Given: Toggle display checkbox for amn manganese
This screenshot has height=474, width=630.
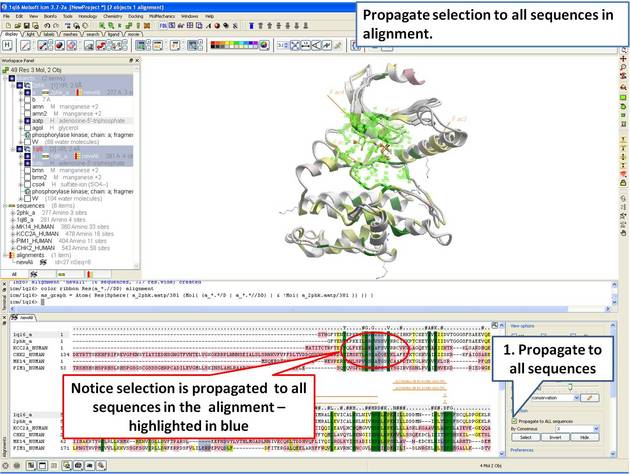Looking at the screenshot, I should tap(27, 106).
